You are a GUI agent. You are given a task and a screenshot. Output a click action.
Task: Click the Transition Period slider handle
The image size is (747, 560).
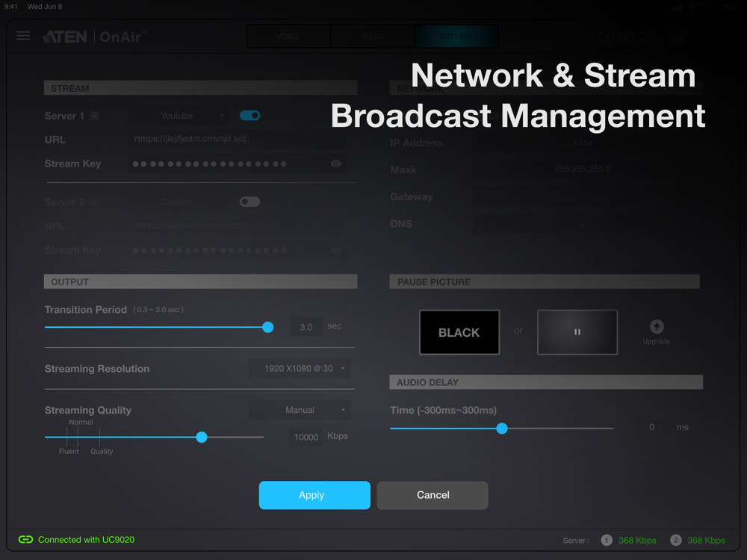[268, 327]
